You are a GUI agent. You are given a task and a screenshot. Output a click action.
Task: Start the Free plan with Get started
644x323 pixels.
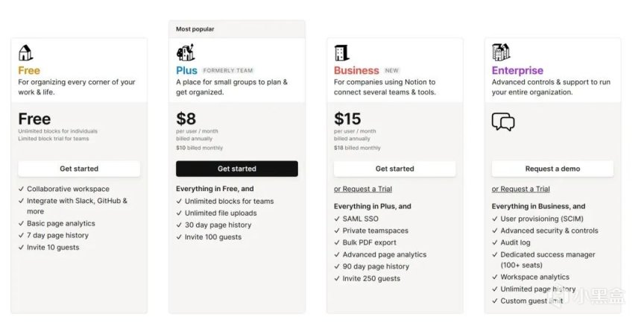(79, 169)
